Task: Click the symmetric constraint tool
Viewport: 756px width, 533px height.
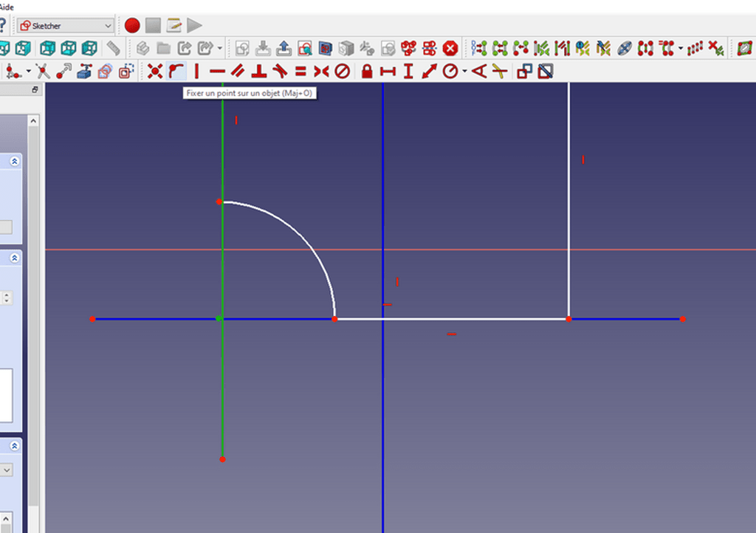Action: (321, 71)
